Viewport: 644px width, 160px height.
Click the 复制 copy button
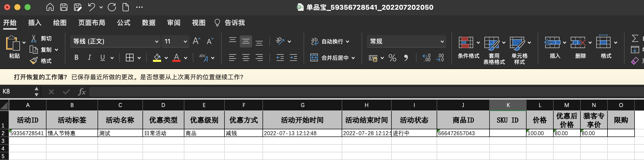[x=41, y=50]
